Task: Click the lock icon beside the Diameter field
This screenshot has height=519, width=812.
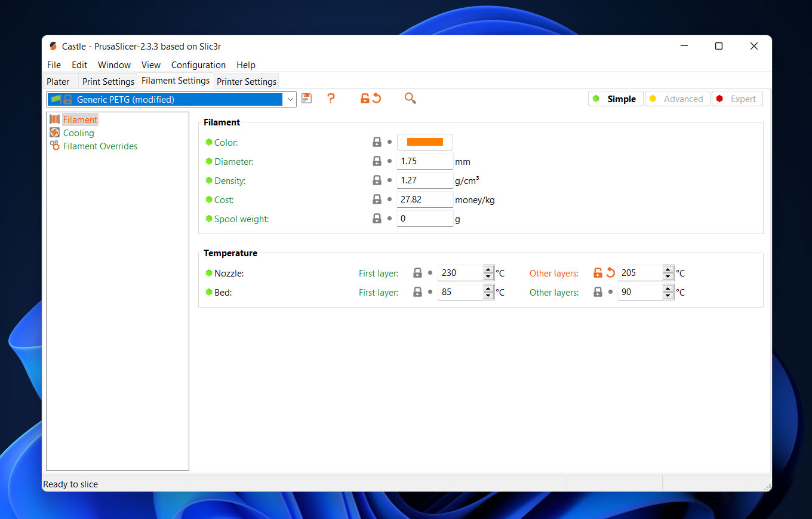Action: tap(377, 161)
